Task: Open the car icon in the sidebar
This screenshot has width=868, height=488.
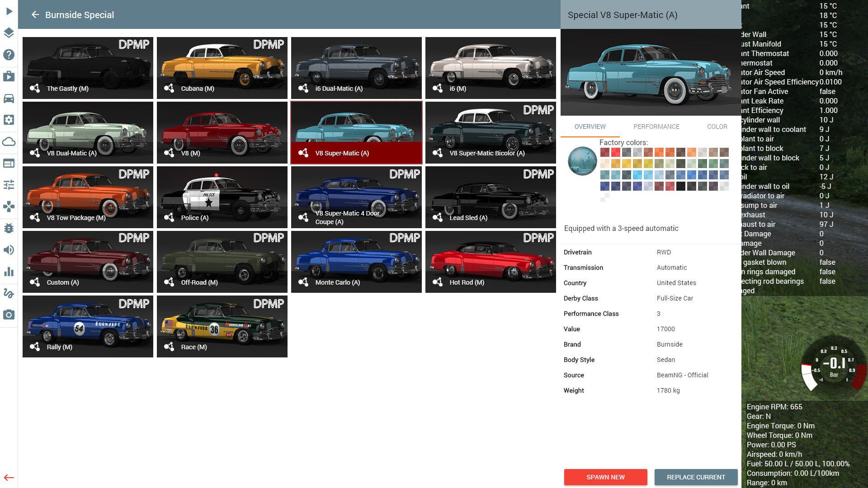Action: [x=9, y=98]
